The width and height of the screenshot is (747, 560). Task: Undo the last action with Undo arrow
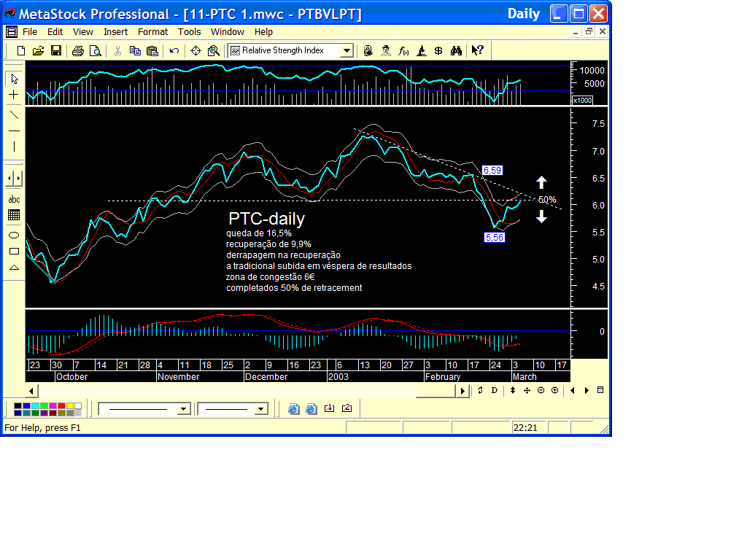(174, 50)
